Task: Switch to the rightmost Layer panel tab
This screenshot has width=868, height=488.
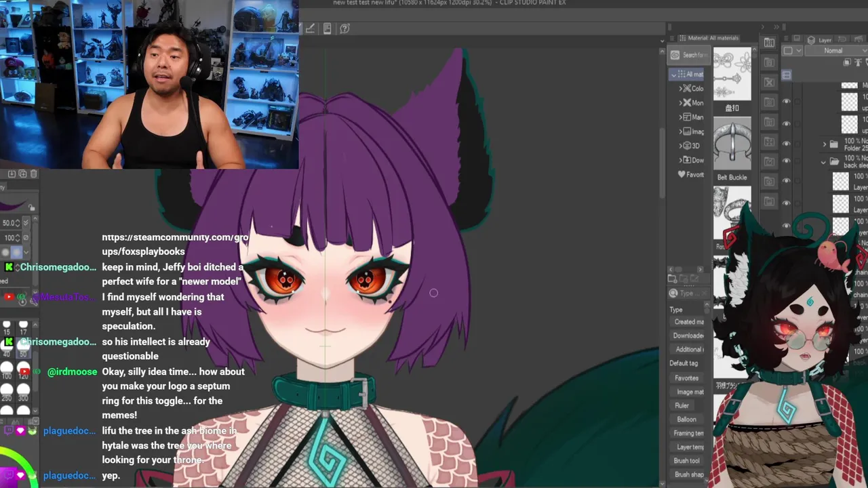Action: [x=860, y=40]
